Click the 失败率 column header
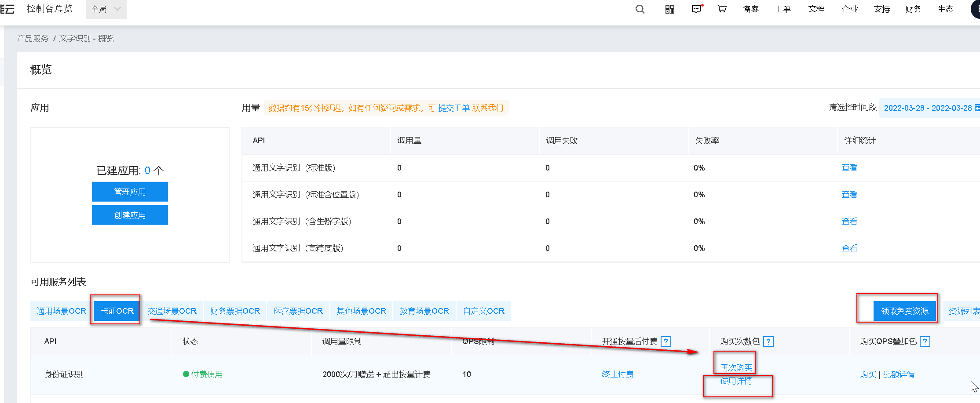This screenshot has width=980, height=403. (707, 141)
